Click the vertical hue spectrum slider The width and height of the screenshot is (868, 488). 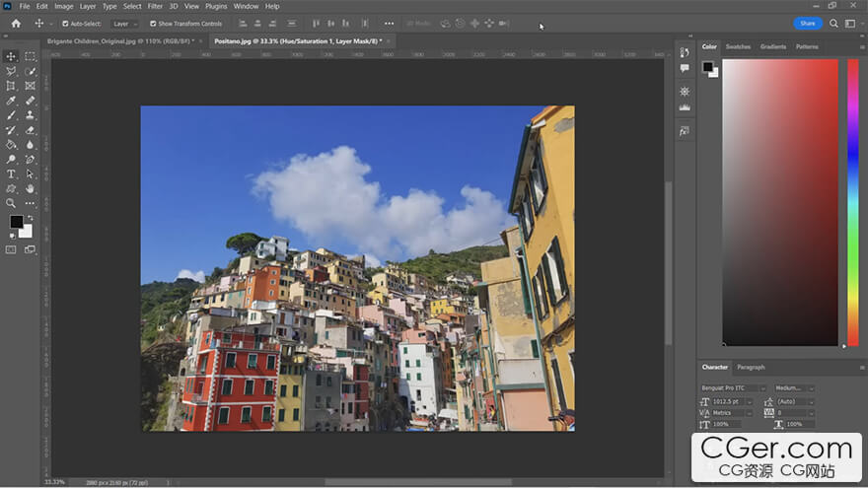(853, 202)
